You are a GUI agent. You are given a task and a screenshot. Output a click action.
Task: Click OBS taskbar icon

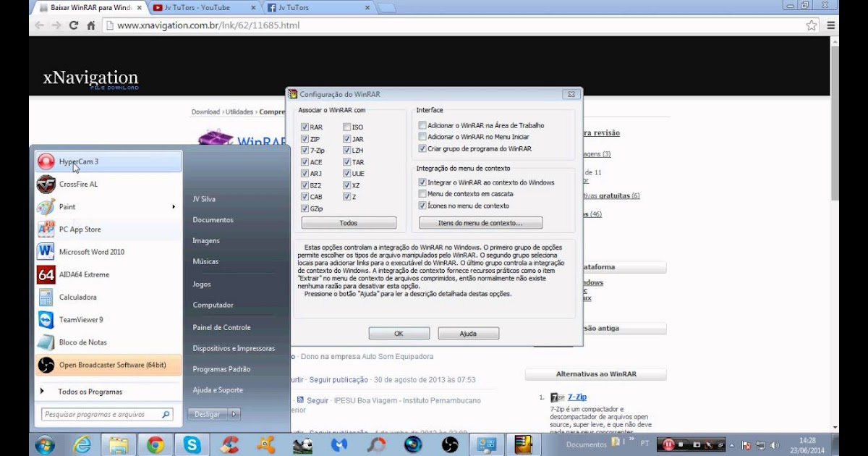point(450,444)
